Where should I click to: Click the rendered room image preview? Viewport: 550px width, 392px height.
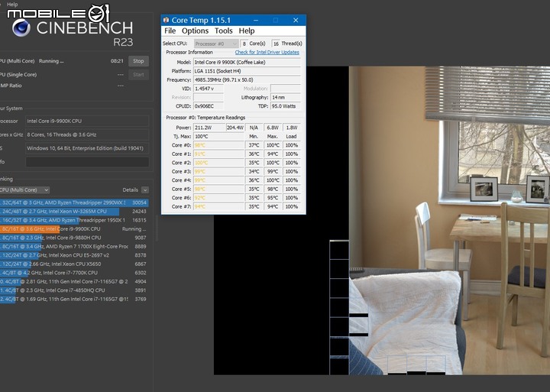pyautogui.click(x=449, y=220)
